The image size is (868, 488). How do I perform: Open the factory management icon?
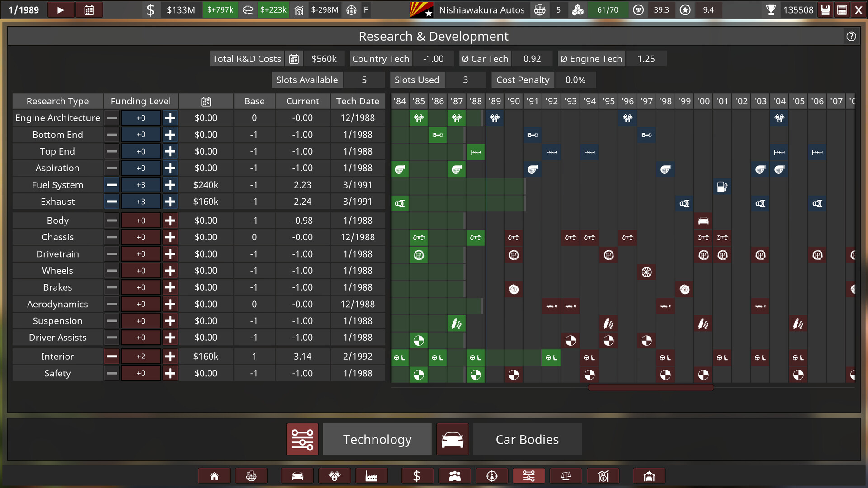pyautogui.click(x=372, y=475)
